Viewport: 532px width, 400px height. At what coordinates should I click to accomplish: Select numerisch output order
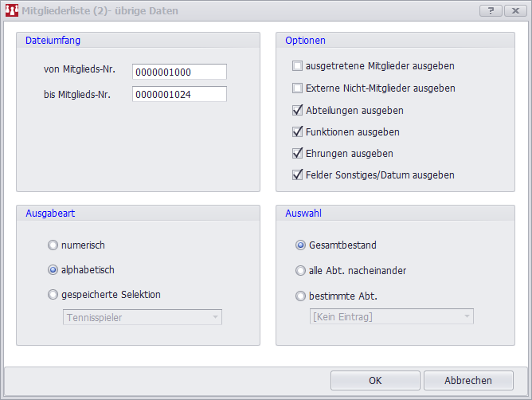click(53, 245)
